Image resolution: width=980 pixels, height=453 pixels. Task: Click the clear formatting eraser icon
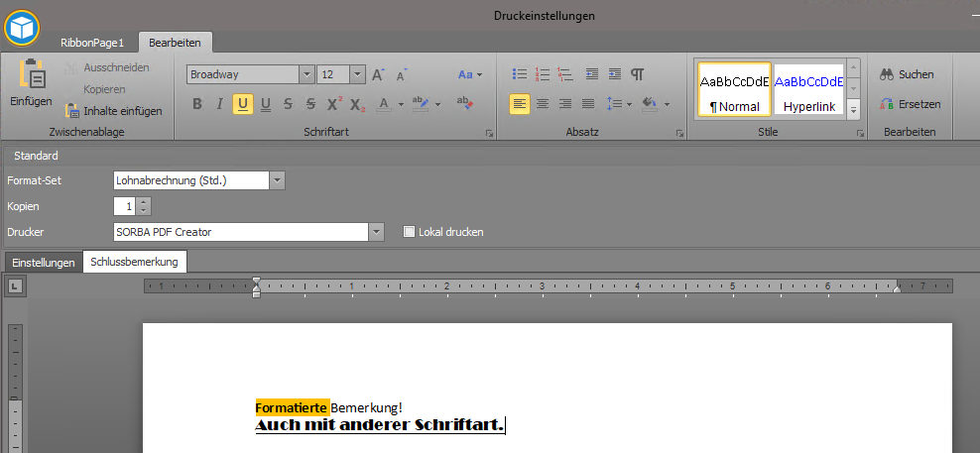pos(463,103)
